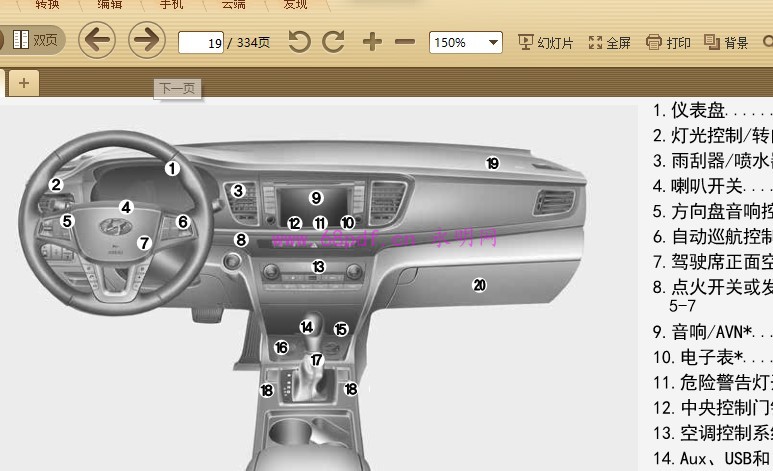
Task: Switch to 双页 two-page view
Action: pos(35,40)
